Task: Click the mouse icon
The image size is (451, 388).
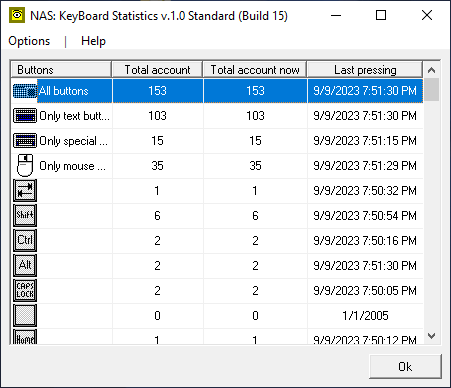Action: [25, 166]
